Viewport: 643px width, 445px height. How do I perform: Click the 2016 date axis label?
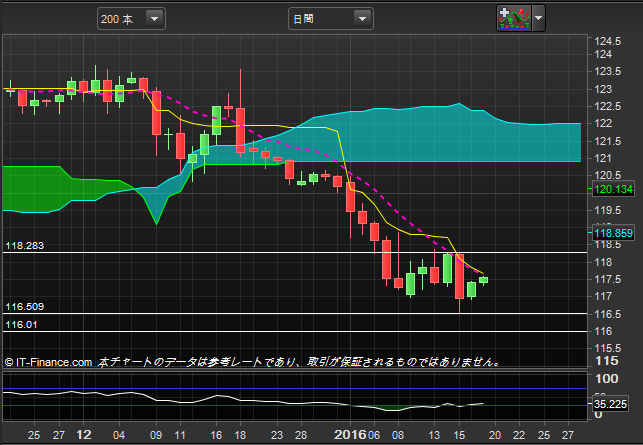(x=350, y=435)
